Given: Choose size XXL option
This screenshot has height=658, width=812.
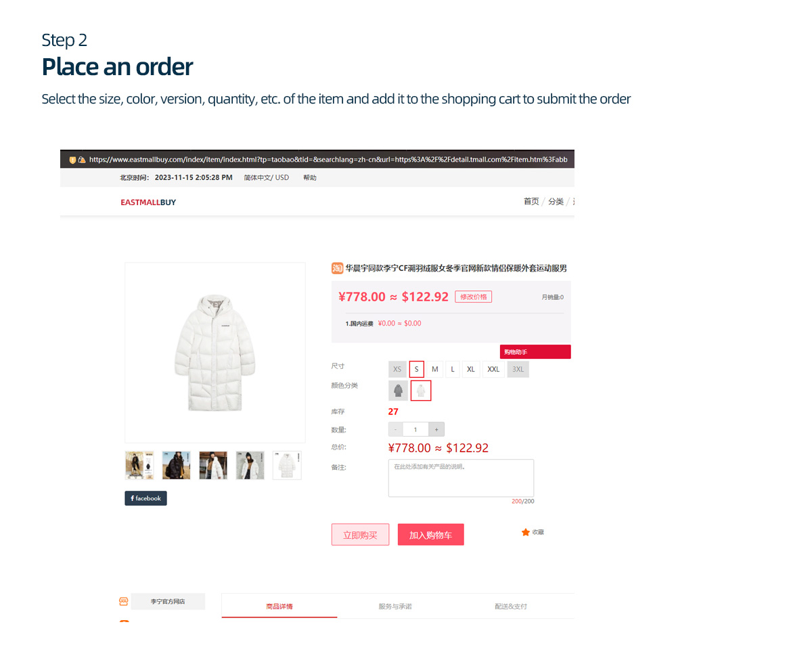Looking at the screenshot, I should 493,369.
